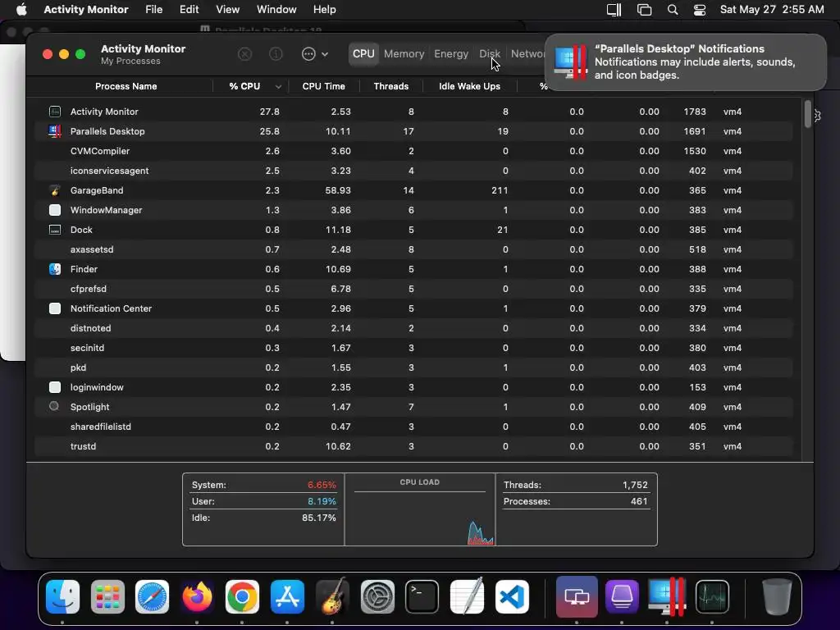The width and height of the screenshot is (840, 630).
Task: Select the secinitd process name
Action: [87, 348]
